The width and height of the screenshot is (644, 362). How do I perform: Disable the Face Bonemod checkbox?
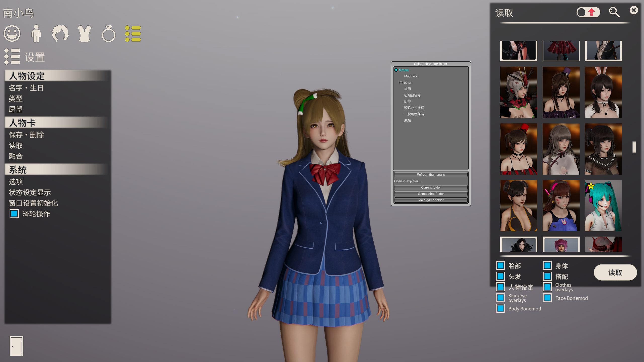(547, 298)
